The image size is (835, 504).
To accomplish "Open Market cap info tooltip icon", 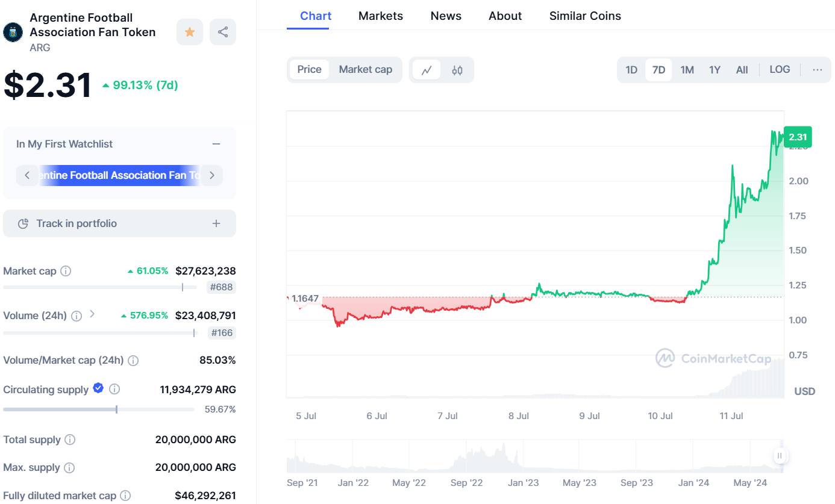I will point(66,271).
